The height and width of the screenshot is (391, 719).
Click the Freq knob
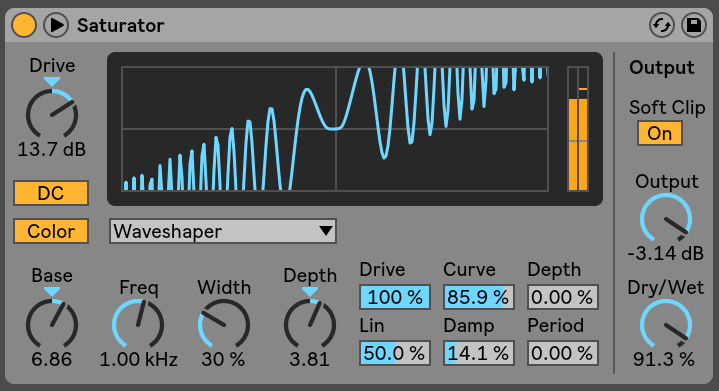[x=138, y=324]
